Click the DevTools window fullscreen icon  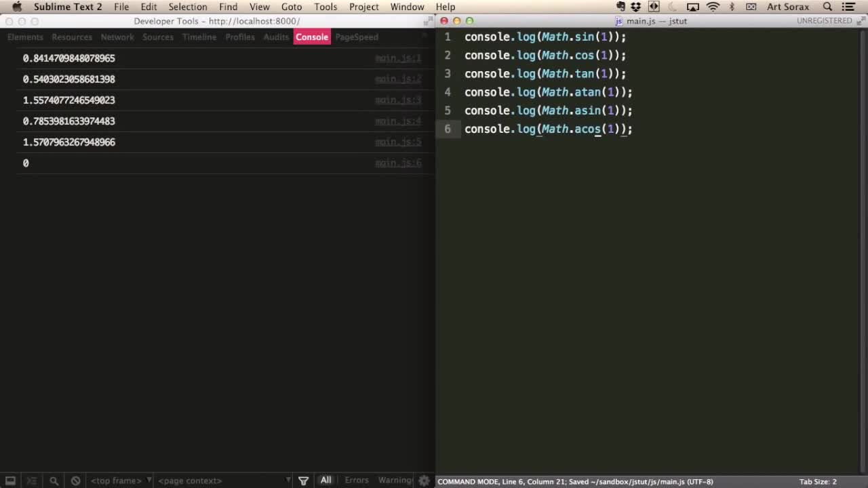click(428, 21)
